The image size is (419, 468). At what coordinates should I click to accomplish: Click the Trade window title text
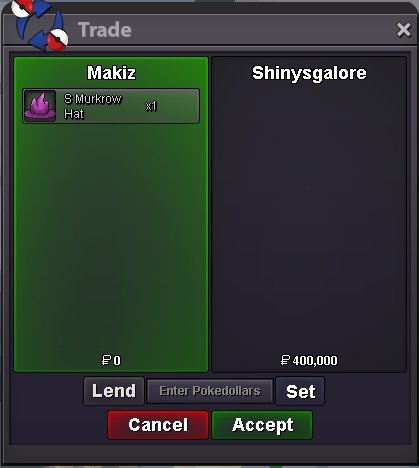(x=105, y=30)
